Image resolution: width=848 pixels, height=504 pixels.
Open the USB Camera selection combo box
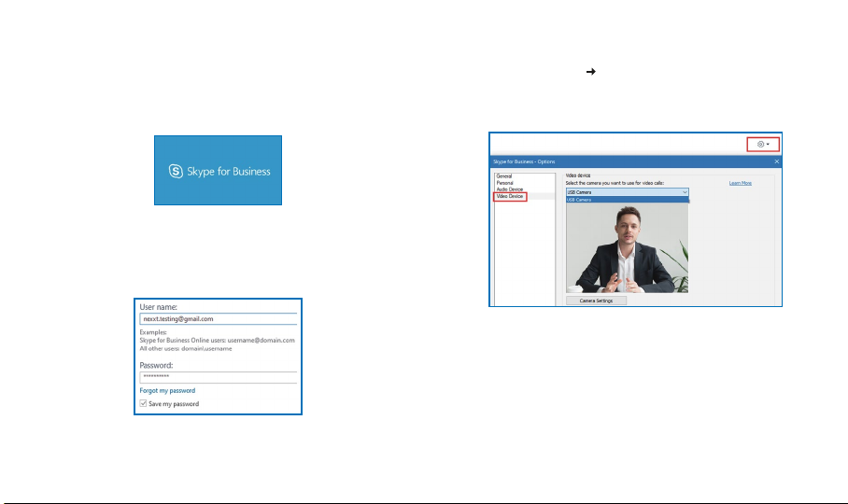click(x=628, y=192)
